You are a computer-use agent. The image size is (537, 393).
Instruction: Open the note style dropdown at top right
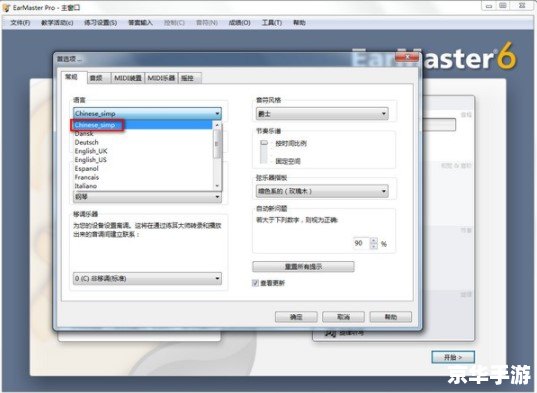coord(322,114)
